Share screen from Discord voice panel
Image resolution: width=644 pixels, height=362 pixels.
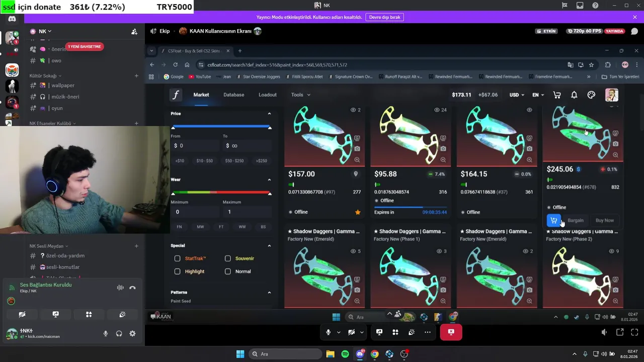click(x=55, y=314)
